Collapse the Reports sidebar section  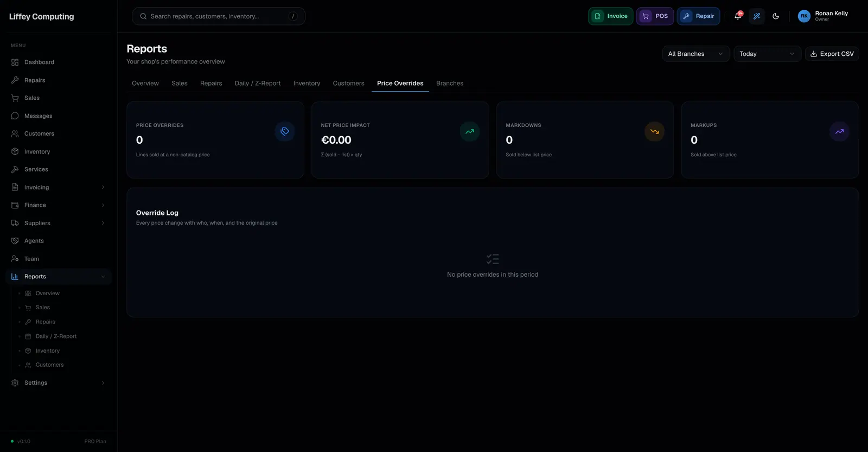click(x=59, y=277)
